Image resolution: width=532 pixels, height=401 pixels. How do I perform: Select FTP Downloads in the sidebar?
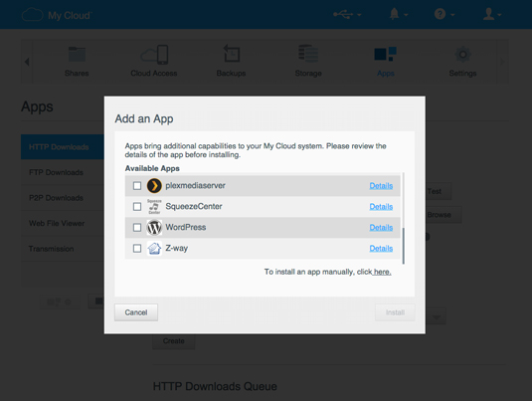(63, 172)
